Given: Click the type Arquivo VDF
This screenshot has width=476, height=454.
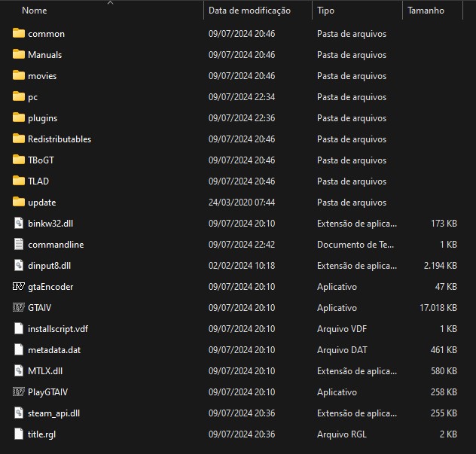Looking at the screenshot, I should pyautogui.click(x=342, y=329).
